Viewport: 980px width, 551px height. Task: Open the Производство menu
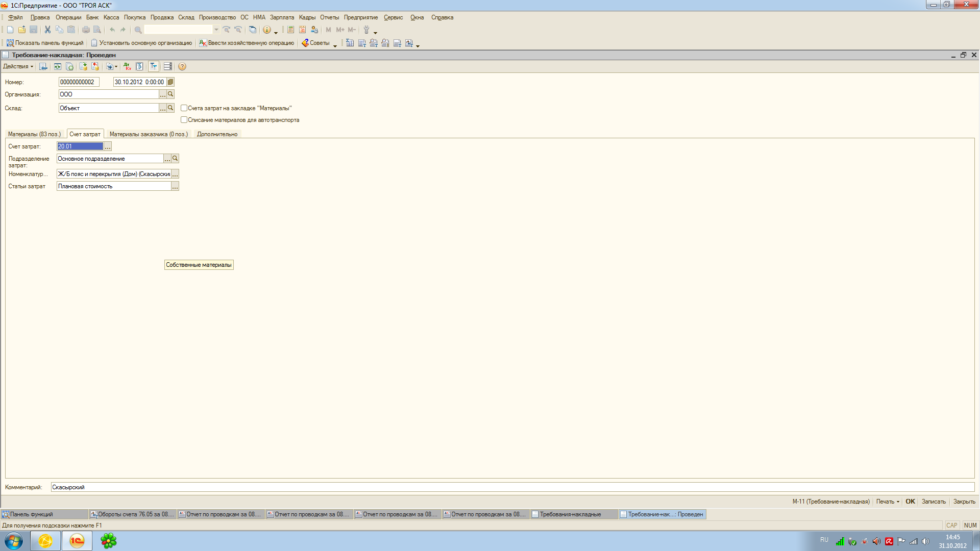click(x=217, y=17)
